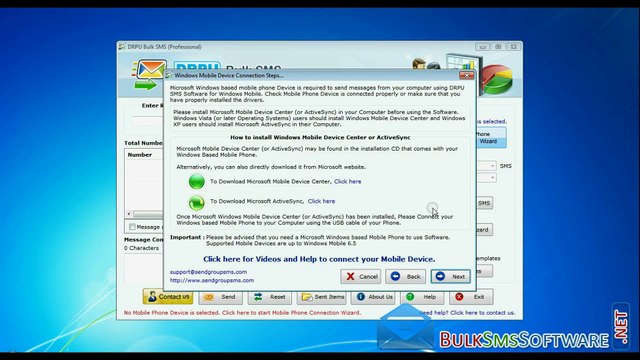Open Sent Items in main window
Screen dimensions: 640x360
322,297
